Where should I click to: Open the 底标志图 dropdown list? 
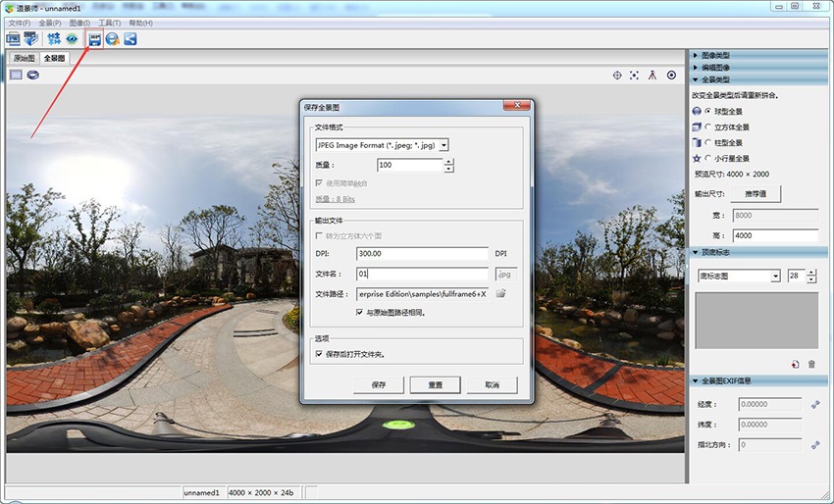(775, 277)
